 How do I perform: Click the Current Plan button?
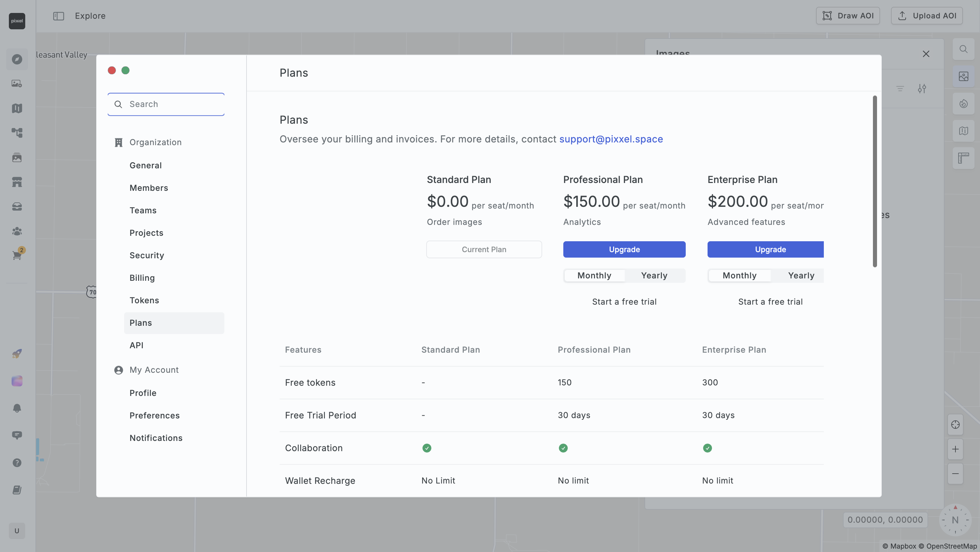(484, 249)
